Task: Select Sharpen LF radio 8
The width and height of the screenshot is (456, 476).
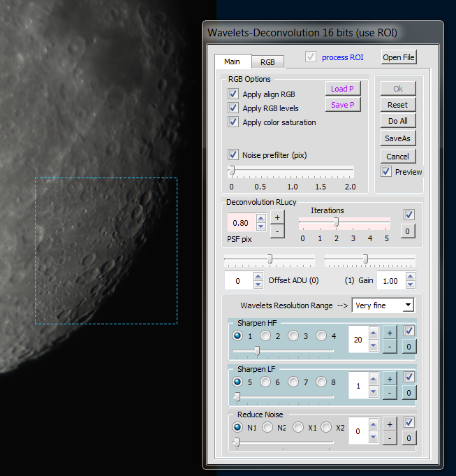Action: click(321, 382)
